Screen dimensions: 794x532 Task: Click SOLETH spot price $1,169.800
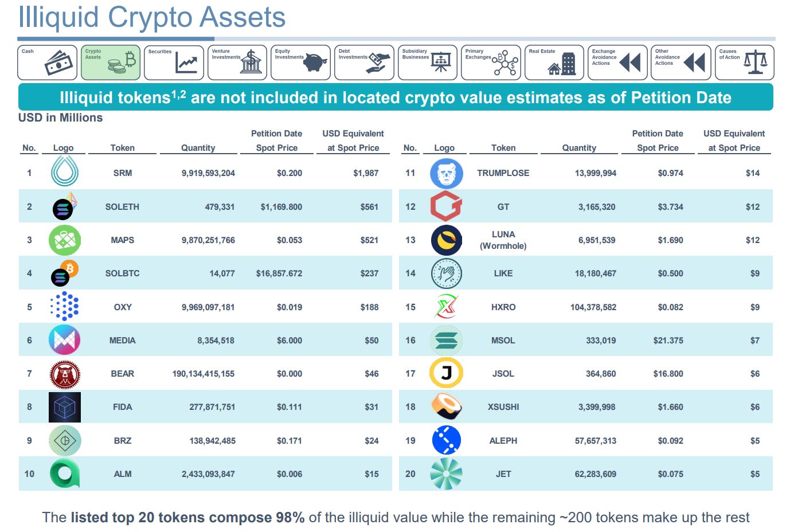(281, 207)
